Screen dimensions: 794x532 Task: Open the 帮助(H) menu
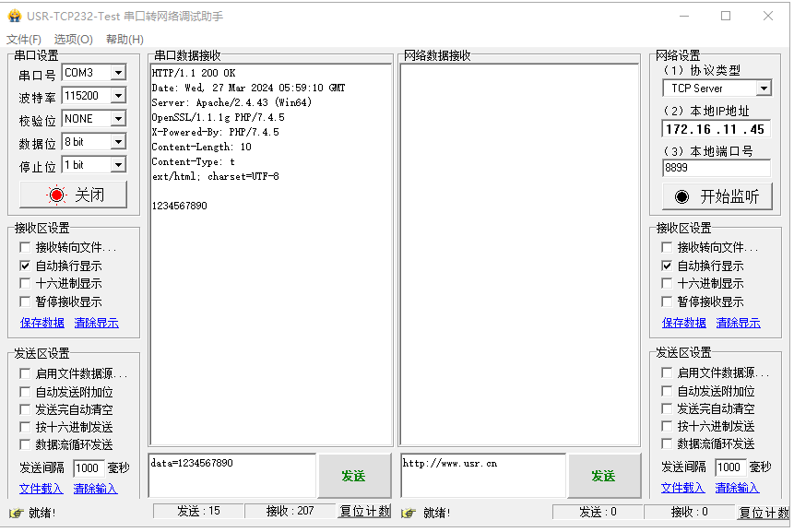[x=124, y=39]
